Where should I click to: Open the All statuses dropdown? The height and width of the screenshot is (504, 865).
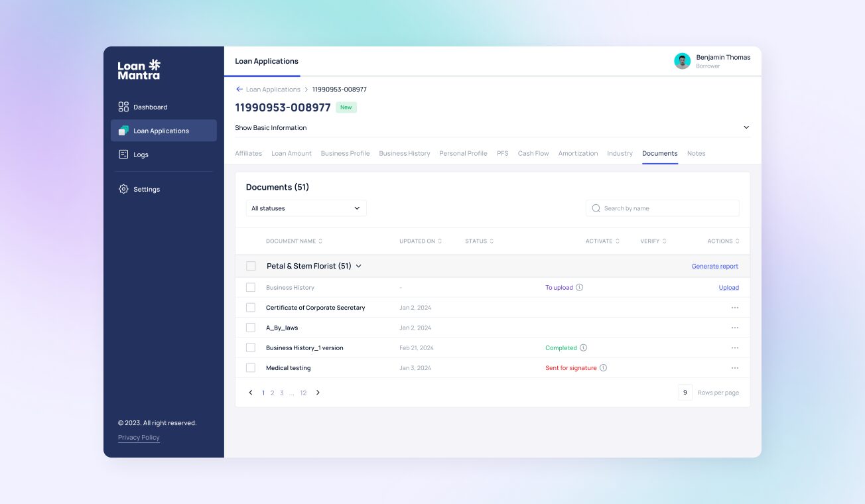(306, 208)
